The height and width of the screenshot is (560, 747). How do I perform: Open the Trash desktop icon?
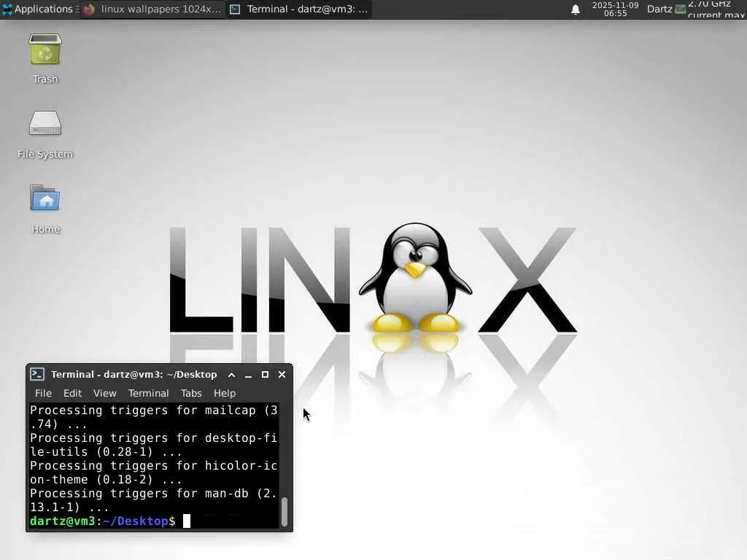point(45,50)
